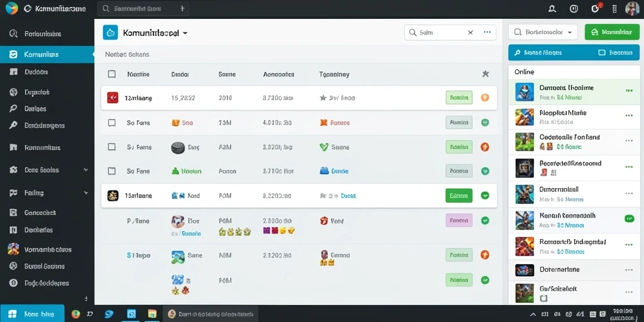Click the thumbnail of the highlighted Online entry
This screenshot has width=644, height=322.
click(x=525, y=92)
